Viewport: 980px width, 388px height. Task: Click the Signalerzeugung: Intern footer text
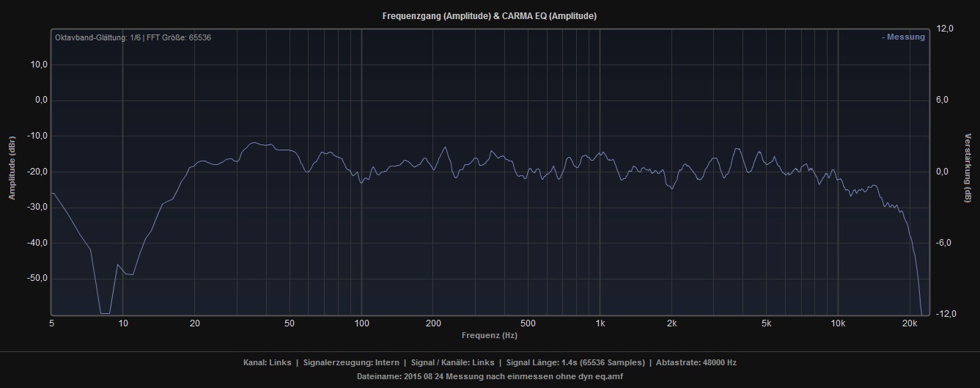point(351,362)
